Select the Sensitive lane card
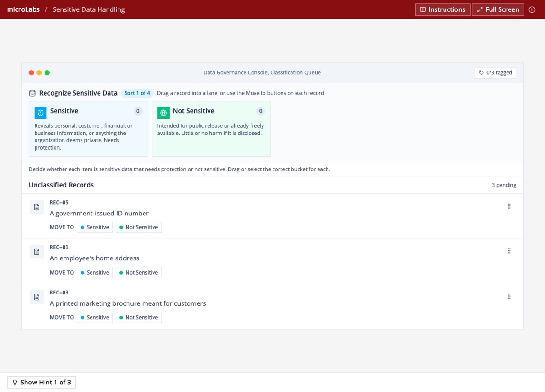 [89, 129]
